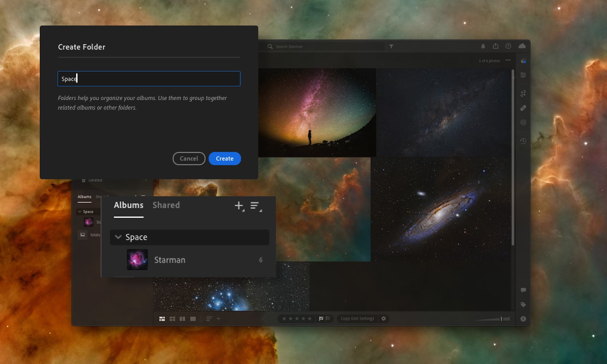
Task: Select the Space folder row in enlarged panel
Action: click(190, 237)
